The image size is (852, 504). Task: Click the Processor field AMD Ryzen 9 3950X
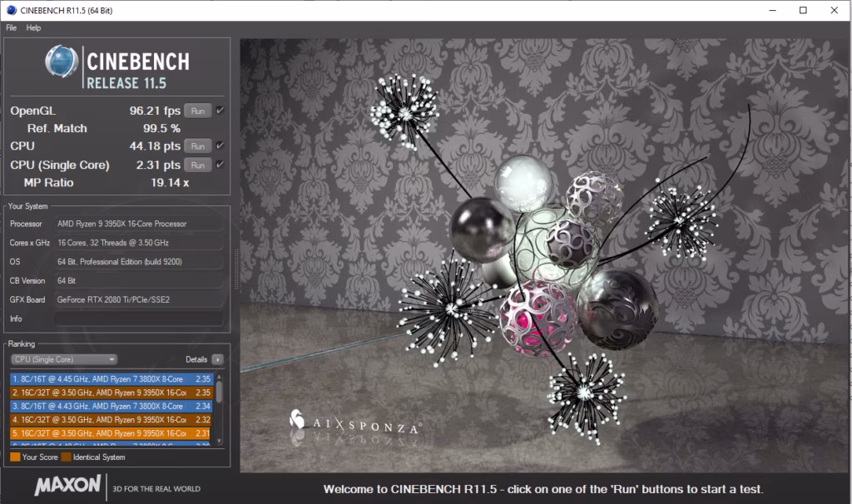coord(139,224)
